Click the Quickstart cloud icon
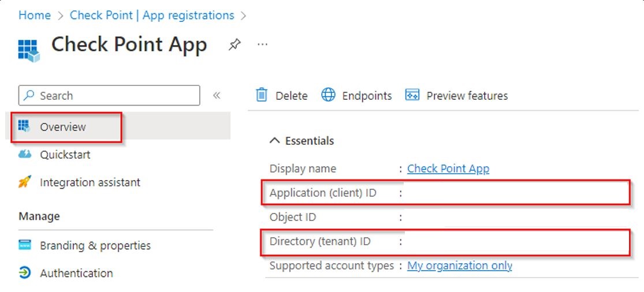The width and height of the screenshot is (644, 292). (25, 155)
